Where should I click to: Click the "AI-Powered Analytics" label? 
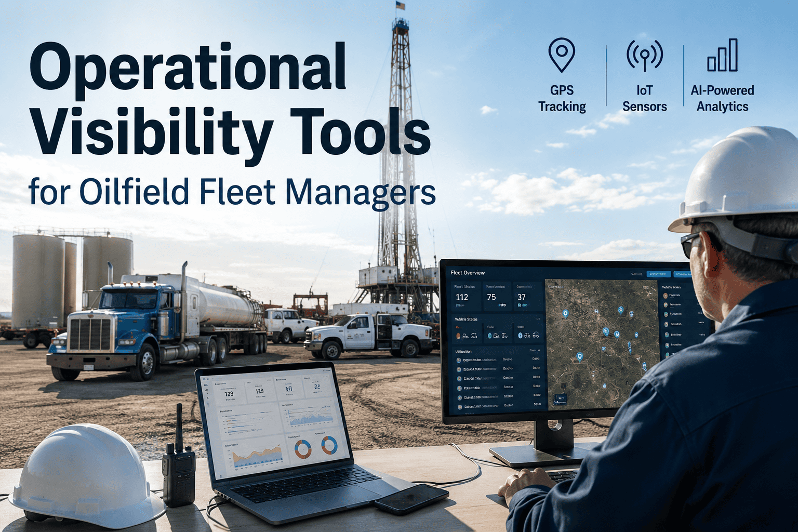point(723,98)
